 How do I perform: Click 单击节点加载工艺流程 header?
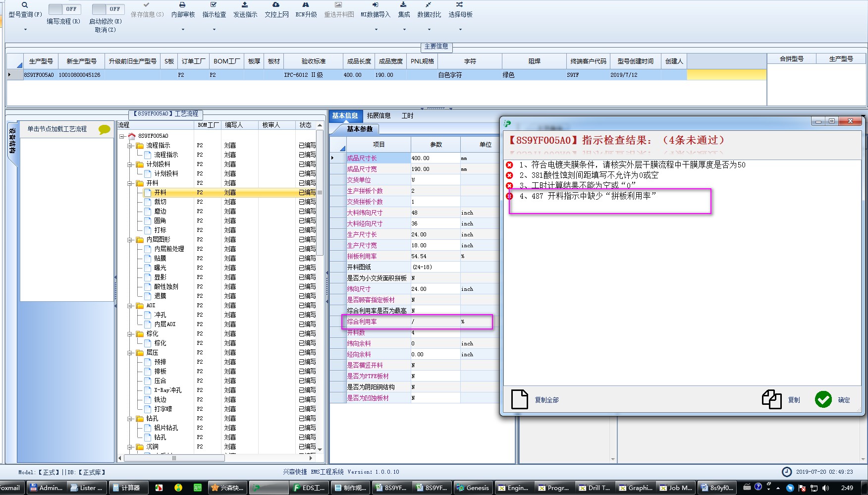(57, 129)
